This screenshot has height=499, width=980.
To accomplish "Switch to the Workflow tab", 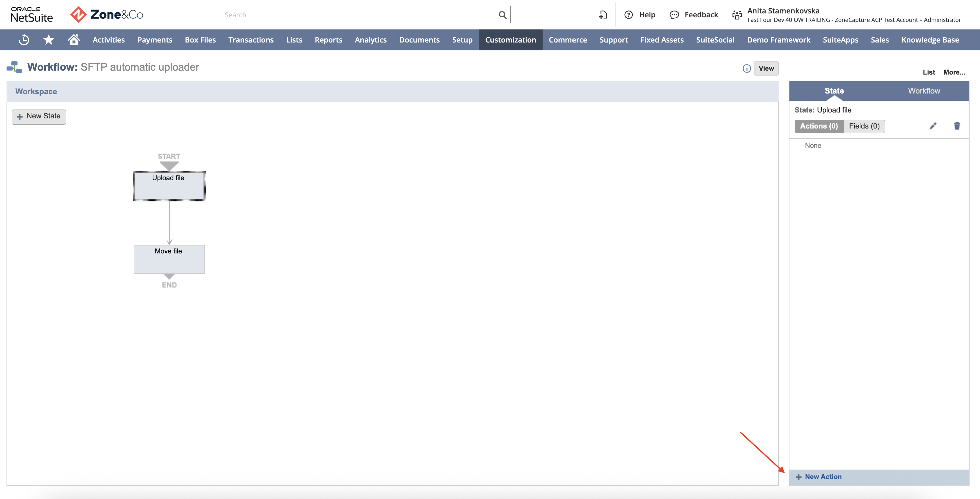I will click(x=924, y=91).
